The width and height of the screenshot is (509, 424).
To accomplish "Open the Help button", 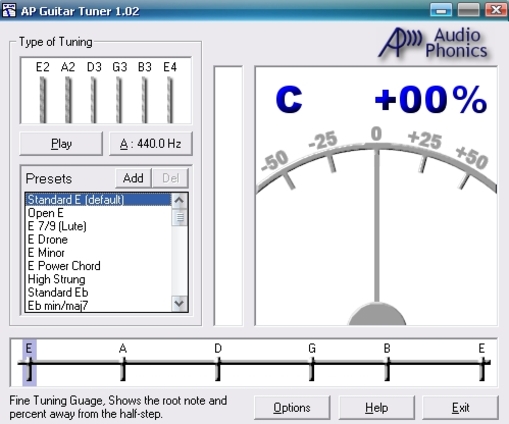I will [376, 408].
